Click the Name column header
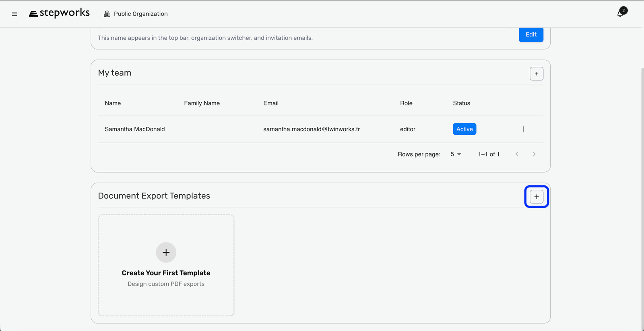 click(x=113, y=103)
